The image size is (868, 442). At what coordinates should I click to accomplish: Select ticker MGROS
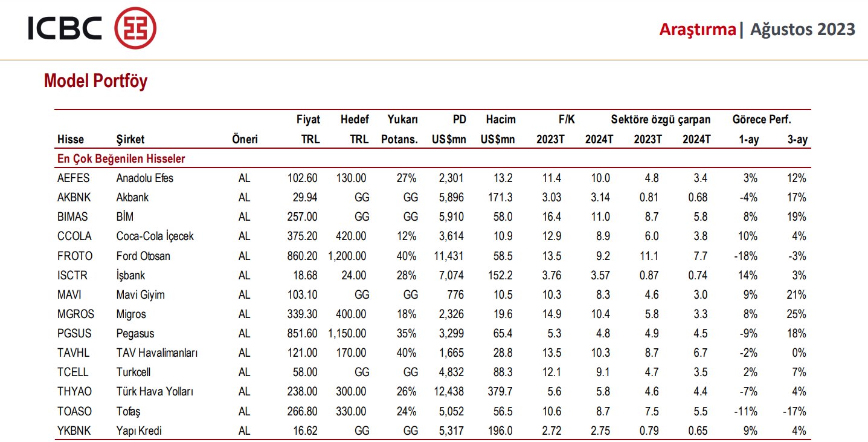click(x=76, y=314)
